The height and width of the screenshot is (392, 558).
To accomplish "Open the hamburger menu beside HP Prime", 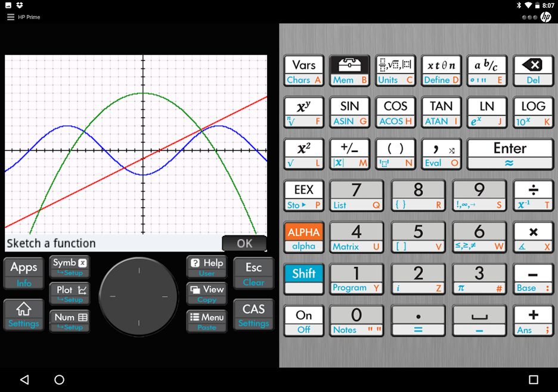I will click(x=10, y=17).
